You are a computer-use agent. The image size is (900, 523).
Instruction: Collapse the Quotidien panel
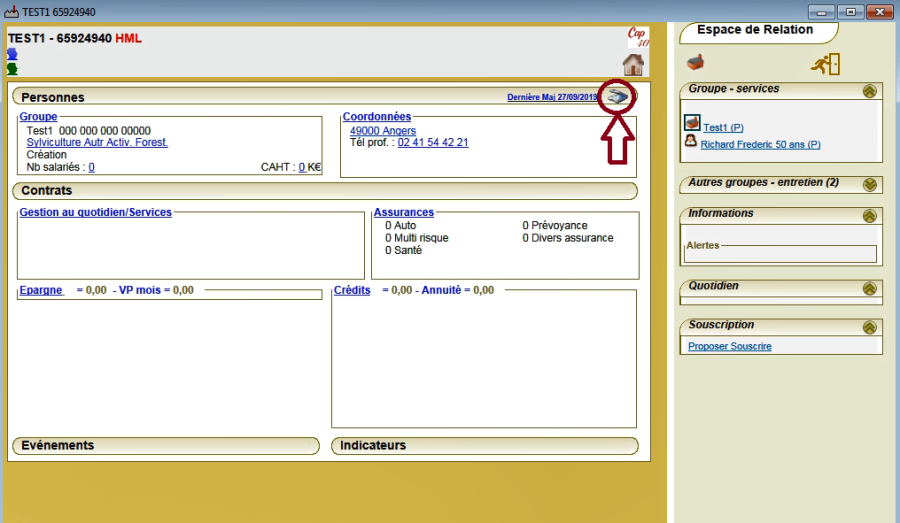click(870, 288)
